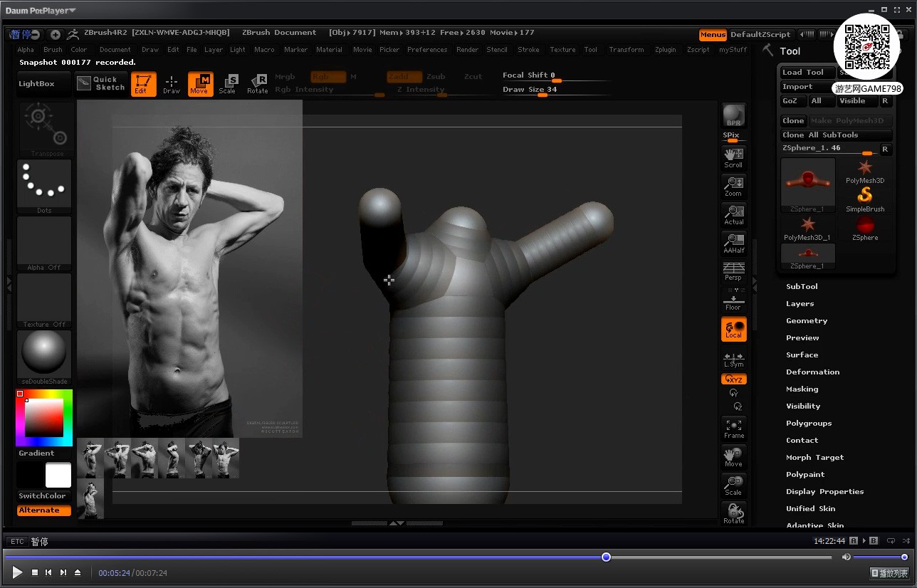Image resolution: width=917 pixels, height=588 pixels.
Task: Click Clone All SubTools
Action: [836, 135]
